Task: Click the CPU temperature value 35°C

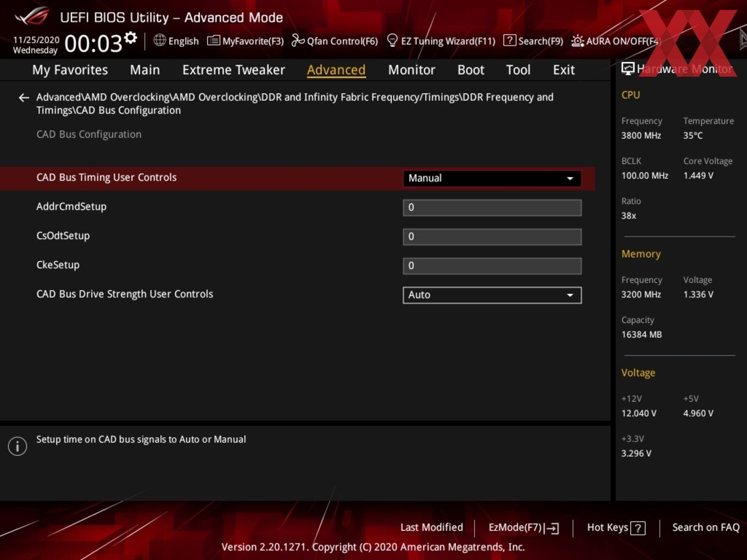Action: point(693,135)
